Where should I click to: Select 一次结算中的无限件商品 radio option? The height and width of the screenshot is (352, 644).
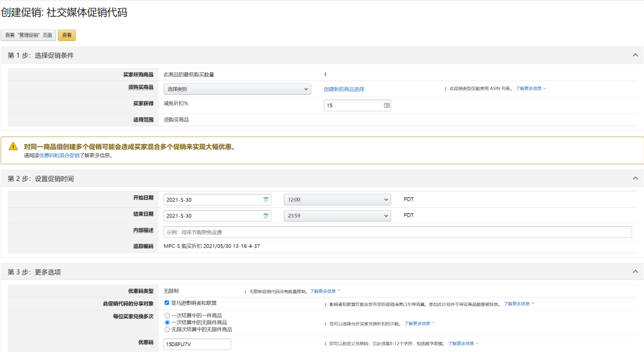pyautogui.click(x=167, y=322)
